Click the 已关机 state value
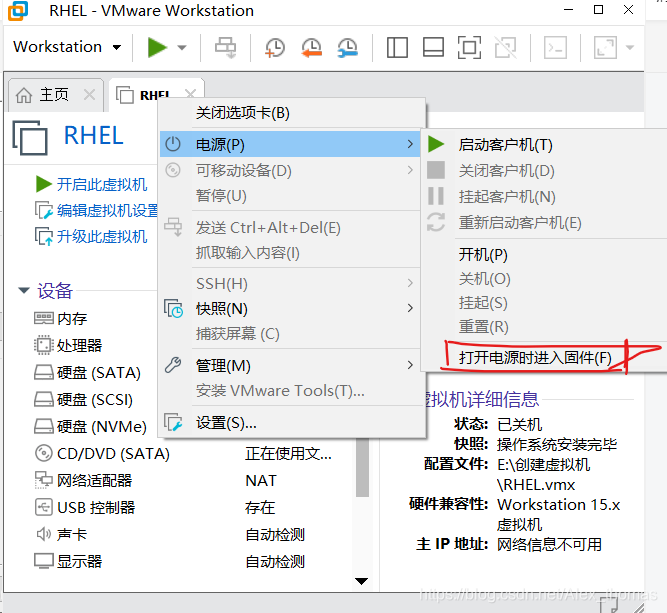This screenshot has height=613, width=667. coord(519,425)
